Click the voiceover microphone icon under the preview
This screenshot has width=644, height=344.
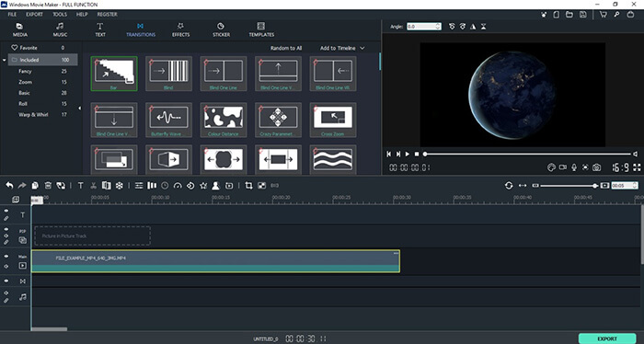574,167
